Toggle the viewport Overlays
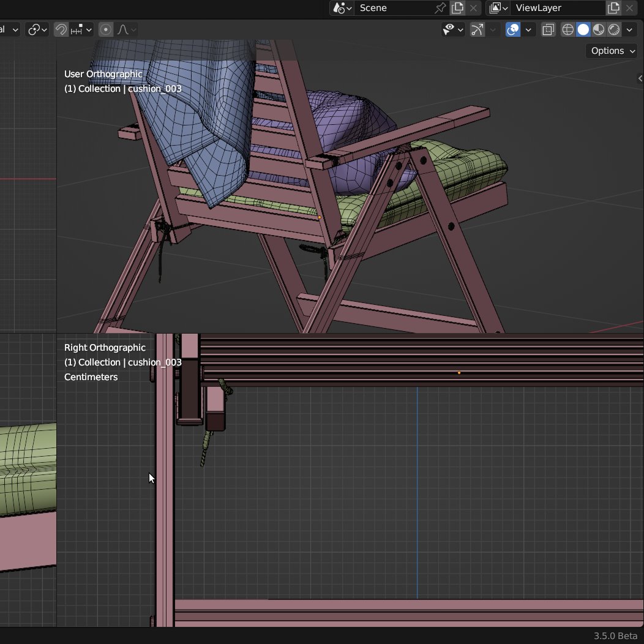 512,29
